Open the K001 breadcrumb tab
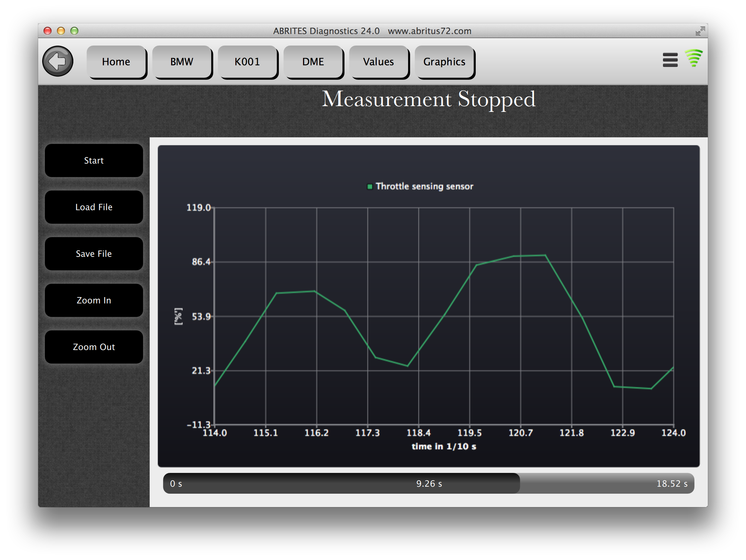746x560 pixels. click(x=247, y=62)
